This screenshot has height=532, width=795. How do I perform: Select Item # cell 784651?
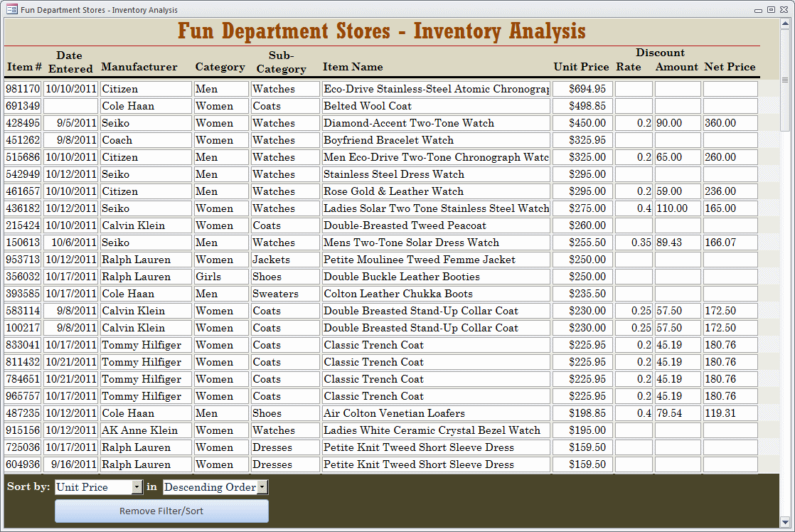point(23,379)
